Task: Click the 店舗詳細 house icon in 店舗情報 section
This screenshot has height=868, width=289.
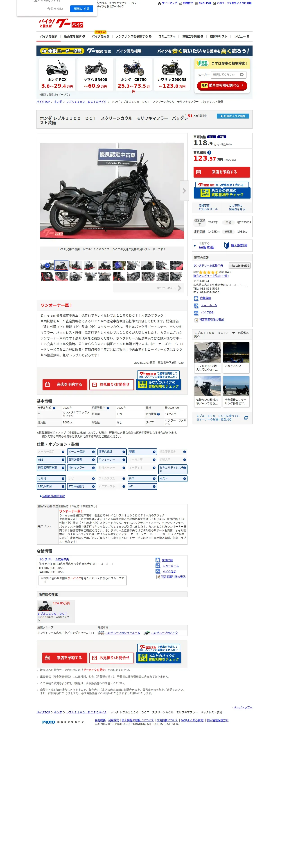Action: click(x=158, y=560)
